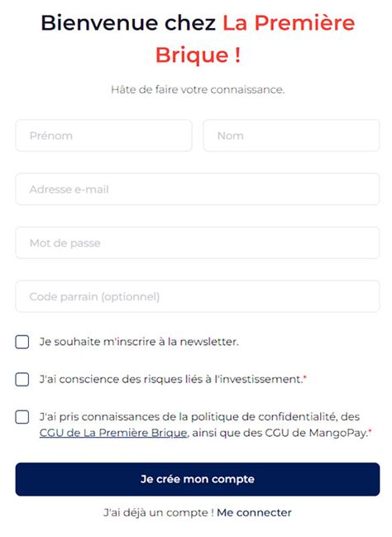The height and width of the screenshot is (537, 392).
Task: Click the "J'ai déjà un compte !" text
Action: click(159, 513)
